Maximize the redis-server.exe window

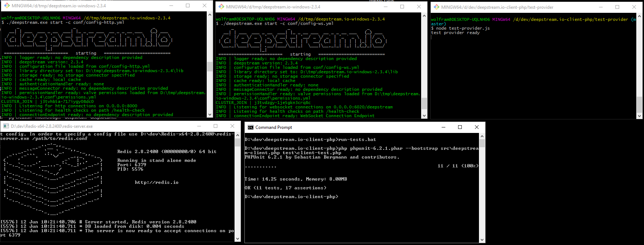(x=216, y=126)
